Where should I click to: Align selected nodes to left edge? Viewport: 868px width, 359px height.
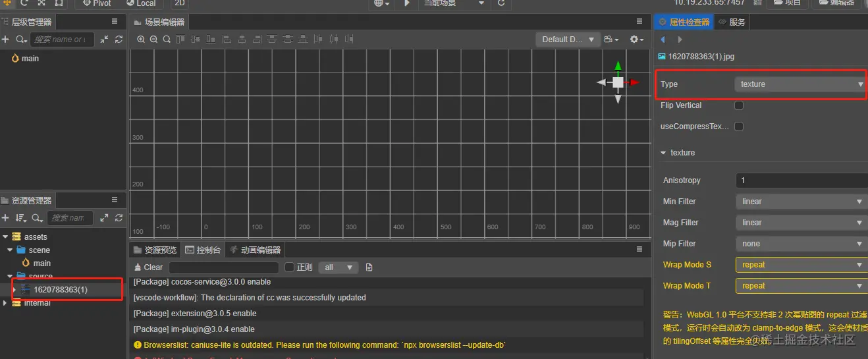[x=227, y=40]
